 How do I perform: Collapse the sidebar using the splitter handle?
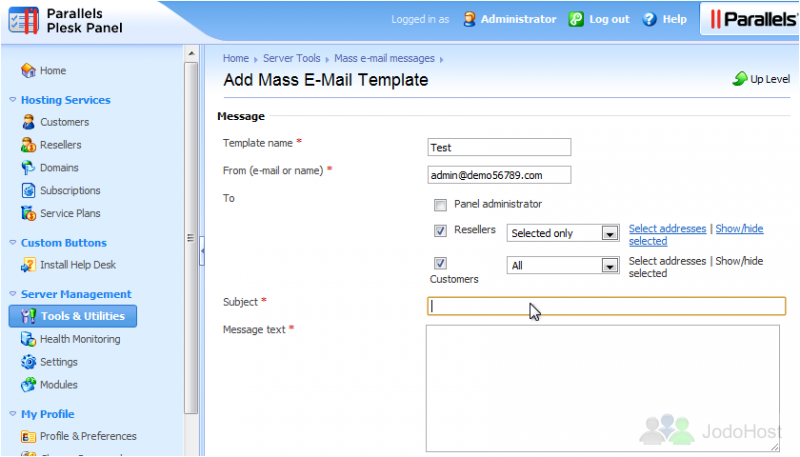coord(202,250)
